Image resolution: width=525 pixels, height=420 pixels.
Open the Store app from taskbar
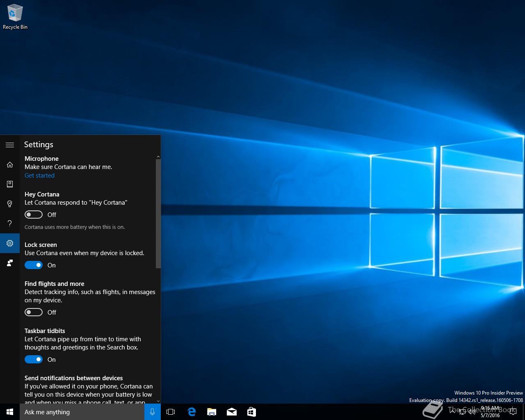click(251, 412)
